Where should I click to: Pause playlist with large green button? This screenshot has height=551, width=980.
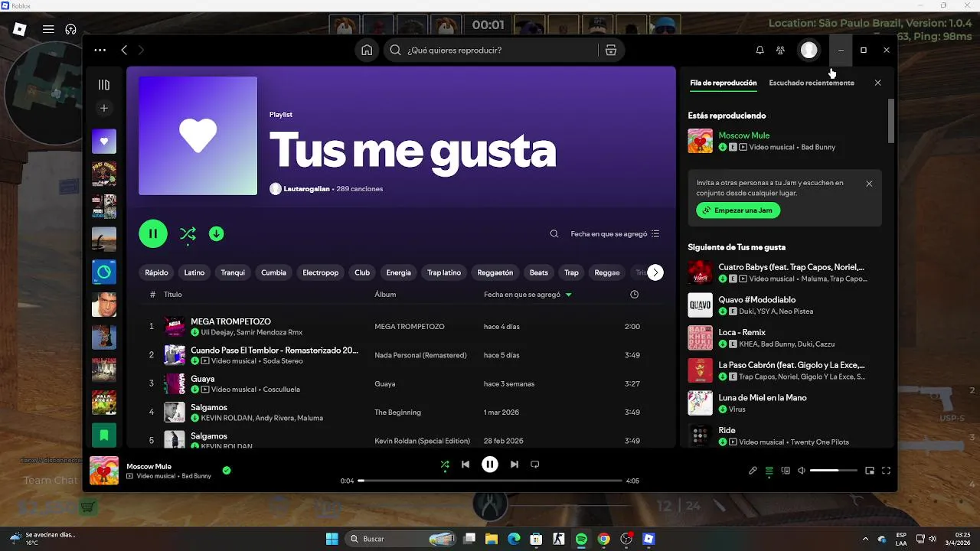pos(153,233)
